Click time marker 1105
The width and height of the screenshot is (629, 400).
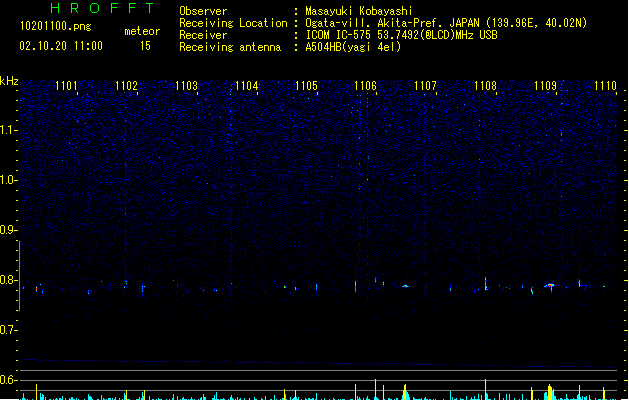[x=306, y=86]
